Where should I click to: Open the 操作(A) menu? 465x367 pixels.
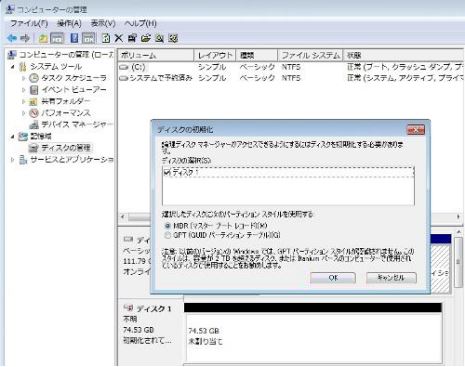click(69, 23)
